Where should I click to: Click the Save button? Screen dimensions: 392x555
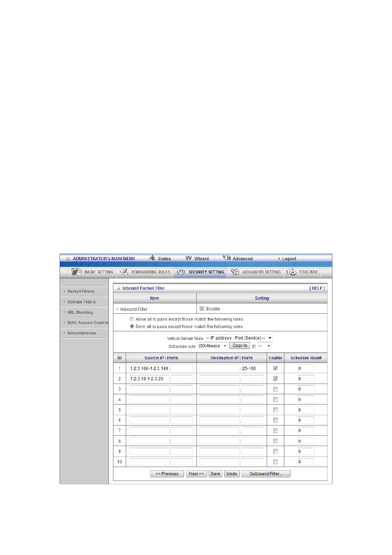click(x=215, y=474)
